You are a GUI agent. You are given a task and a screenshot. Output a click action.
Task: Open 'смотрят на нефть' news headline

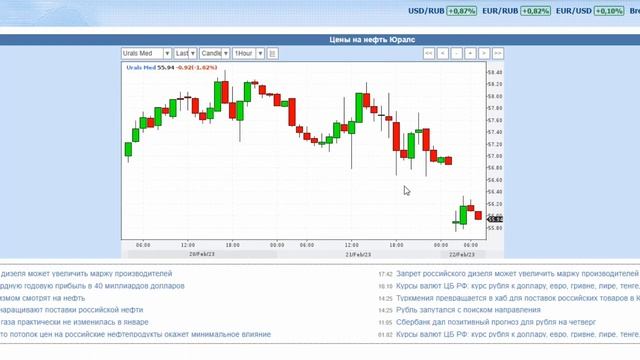pyautogui.click(x=42, y=298)
